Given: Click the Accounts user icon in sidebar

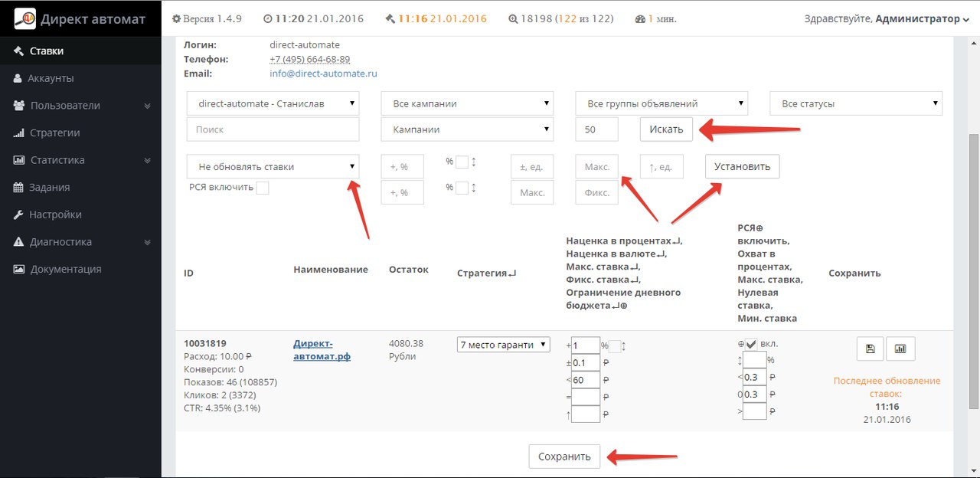Looking at the screenshot, I should (18, 78).
